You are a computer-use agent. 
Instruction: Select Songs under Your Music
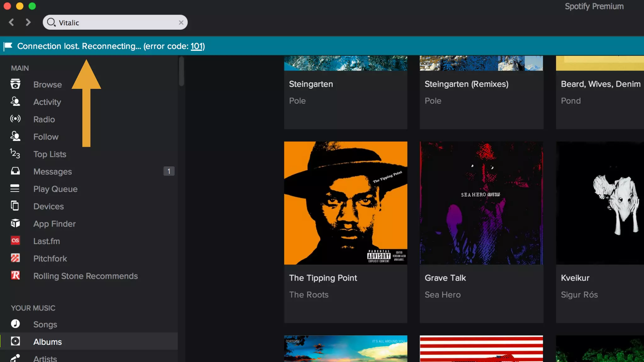(45, 324)
